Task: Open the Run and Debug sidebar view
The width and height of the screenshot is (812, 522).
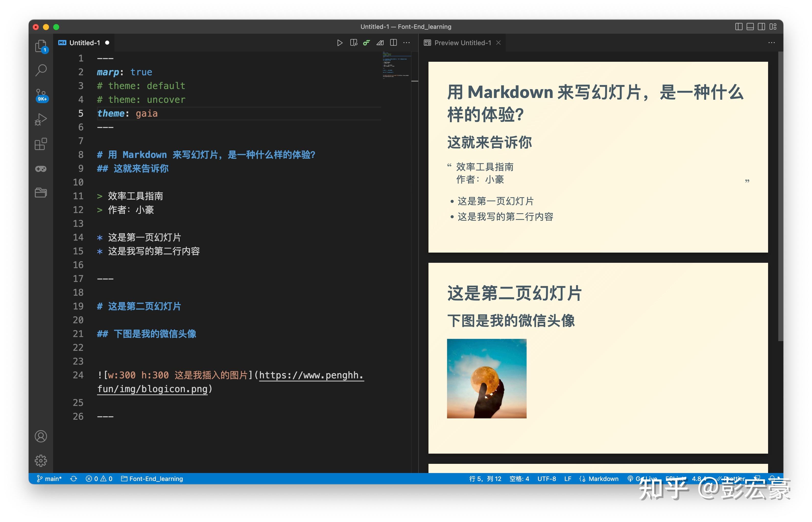Action: tap(41, 119)
